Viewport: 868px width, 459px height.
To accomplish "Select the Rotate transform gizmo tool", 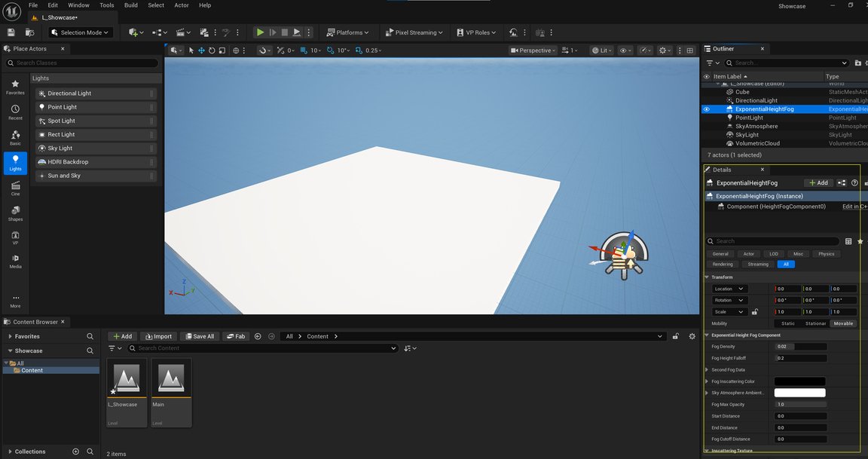I will click(212, 50).
